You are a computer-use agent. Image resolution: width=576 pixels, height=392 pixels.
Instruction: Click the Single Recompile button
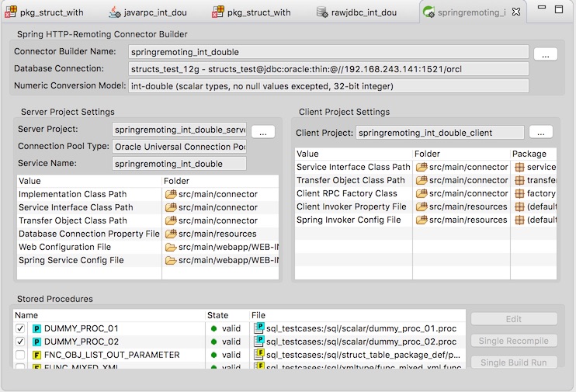514,341
